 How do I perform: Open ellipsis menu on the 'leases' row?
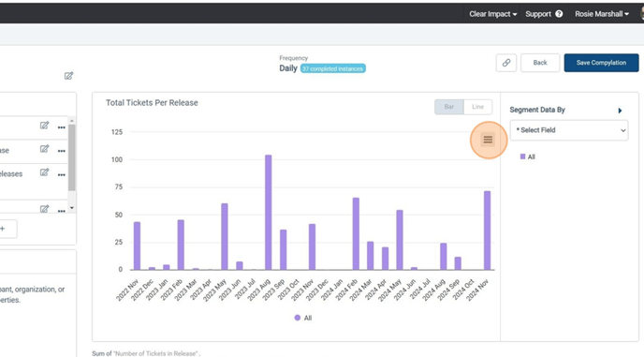pyautogui.click(x=62, y=175)
